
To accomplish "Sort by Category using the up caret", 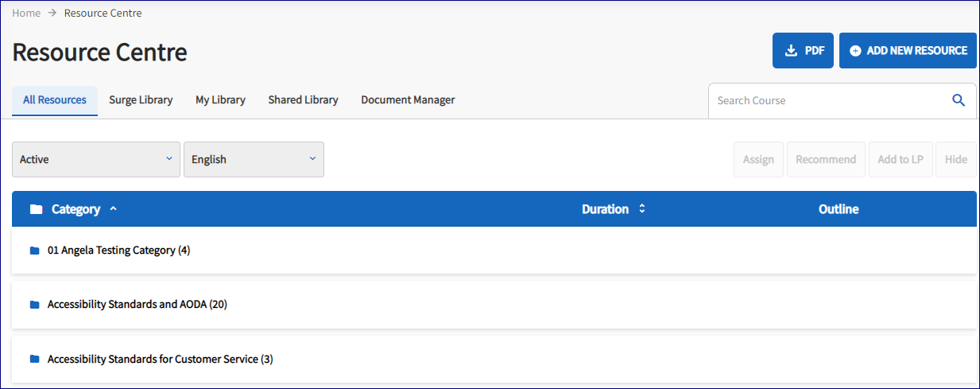I will (113, 208).
